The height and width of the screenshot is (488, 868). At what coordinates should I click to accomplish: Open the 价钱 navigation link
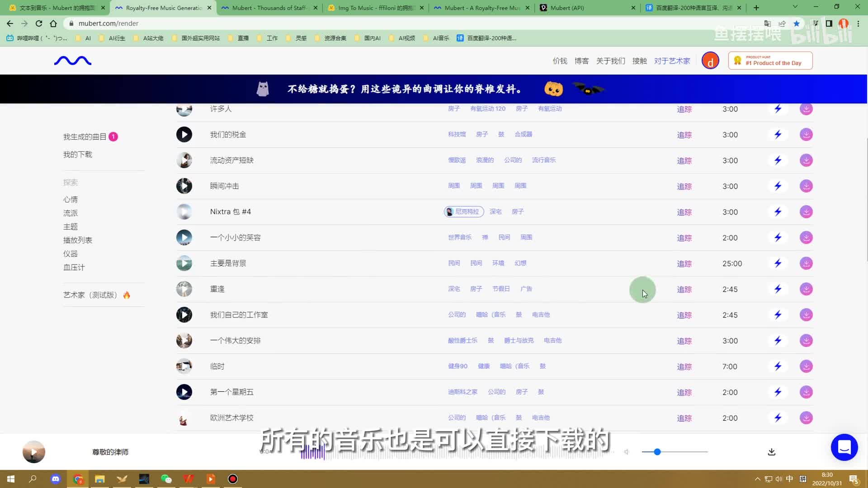point(560,61)
